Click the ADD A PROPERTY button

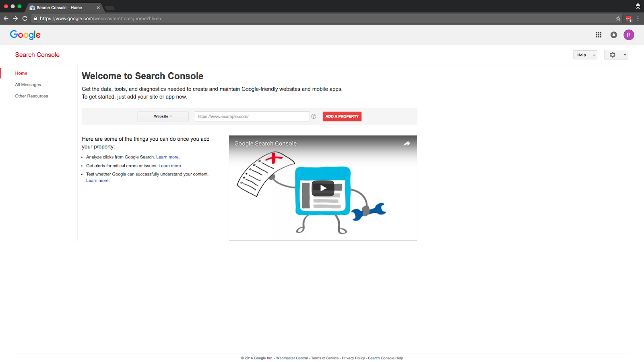tap(342, 117)
